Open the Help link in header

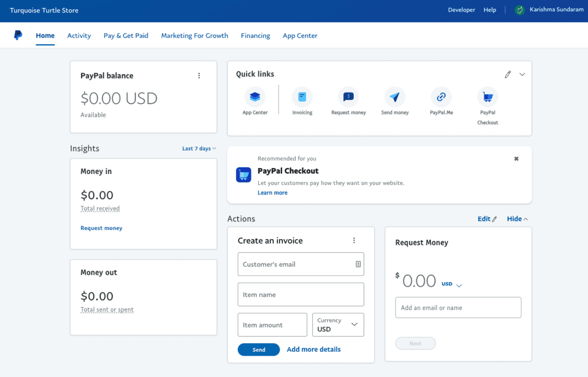pos(490,10)
